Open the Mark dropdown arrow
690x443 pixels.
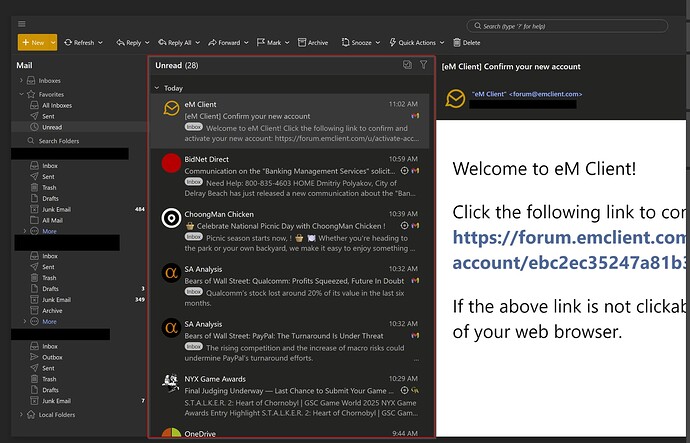(287, 43)
